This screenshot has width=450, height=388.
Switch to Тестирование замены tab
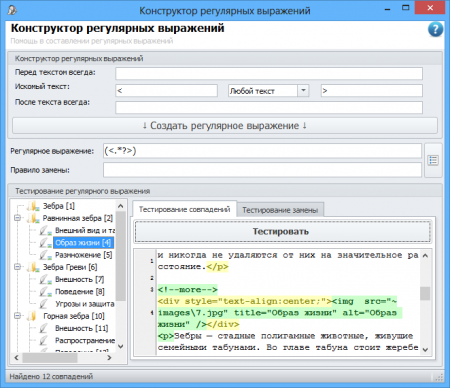(x=280, y=210)
